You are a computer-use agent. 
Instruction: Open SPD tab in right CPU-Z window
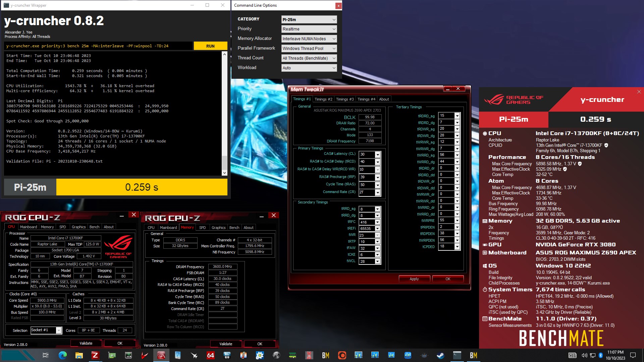pos(203,228)
